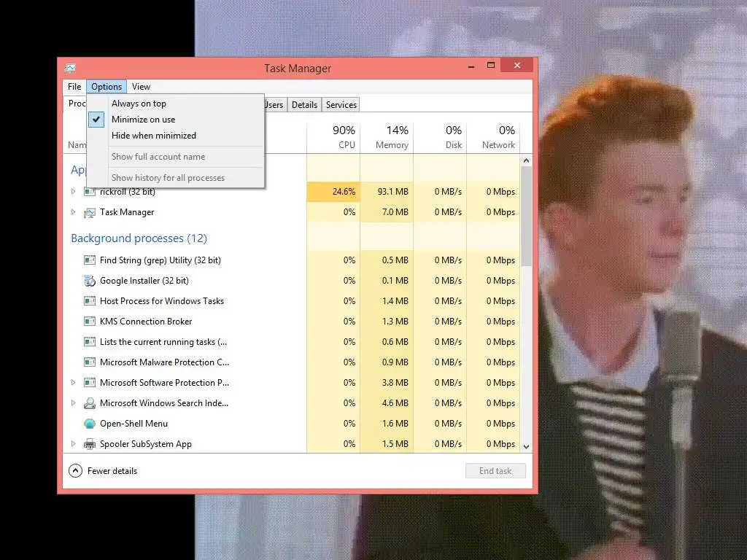Click the Spooler SubSystem App printer icon
The width and height of the screenshot is (747, 560).
coord(90,444)
